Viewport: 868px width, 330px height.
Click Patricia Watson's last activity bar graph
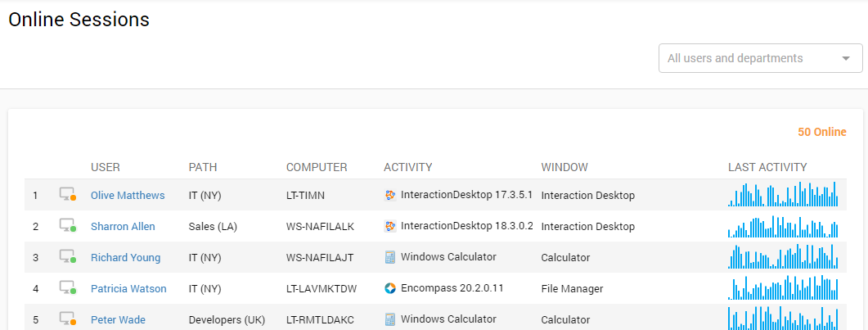pos(782,288)
